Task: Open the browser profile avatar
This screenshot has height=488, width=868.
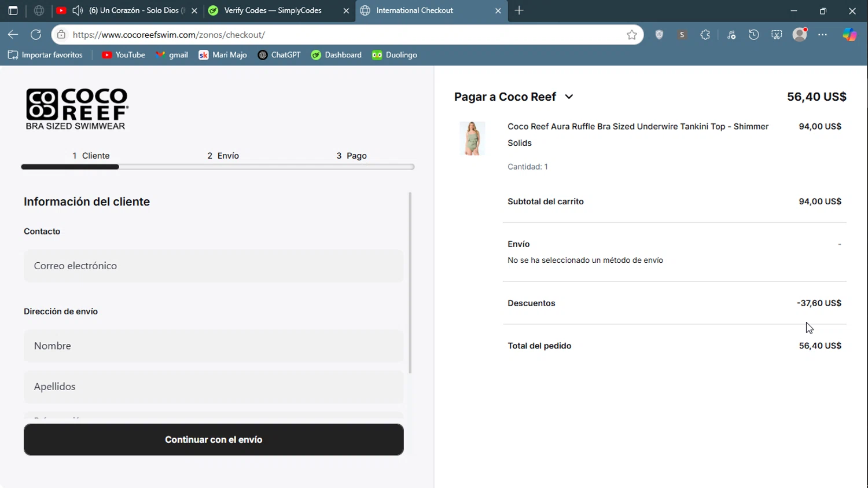Action: [x=800, y=35]
